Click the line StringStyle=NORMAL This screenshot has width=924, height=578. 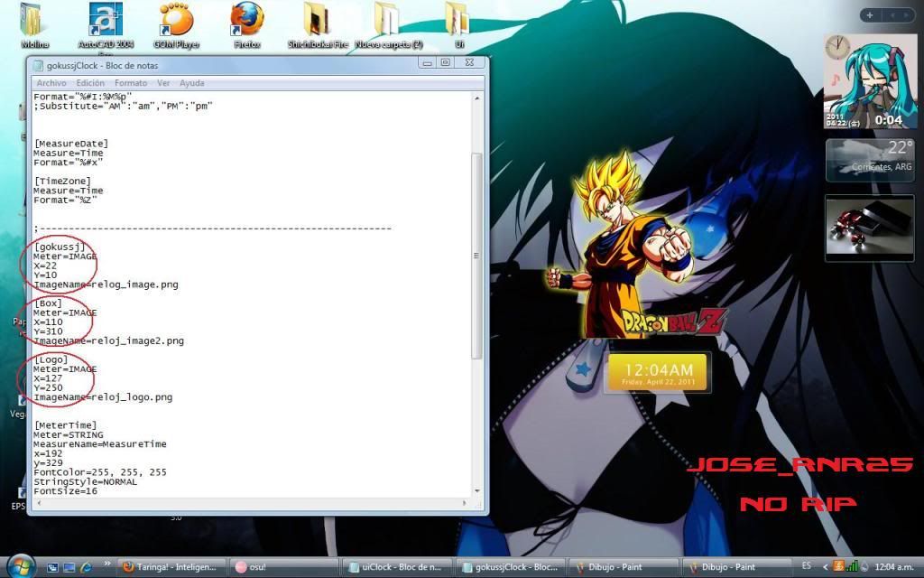[x=86, y=482]
